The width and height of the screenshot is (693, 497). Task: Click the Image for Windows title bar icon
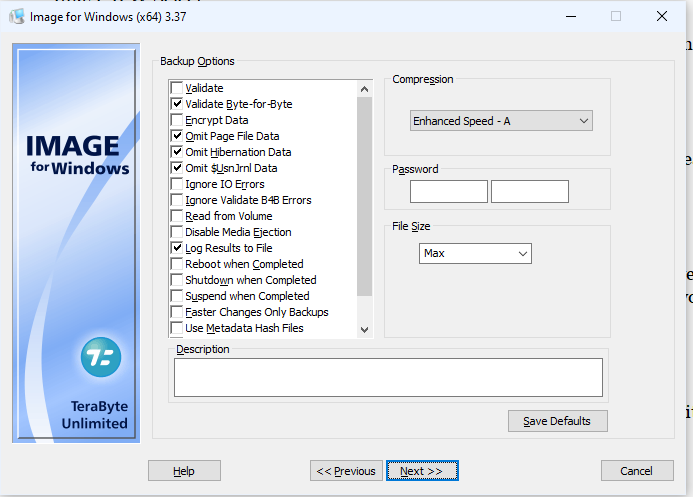(x=17, y=16)
